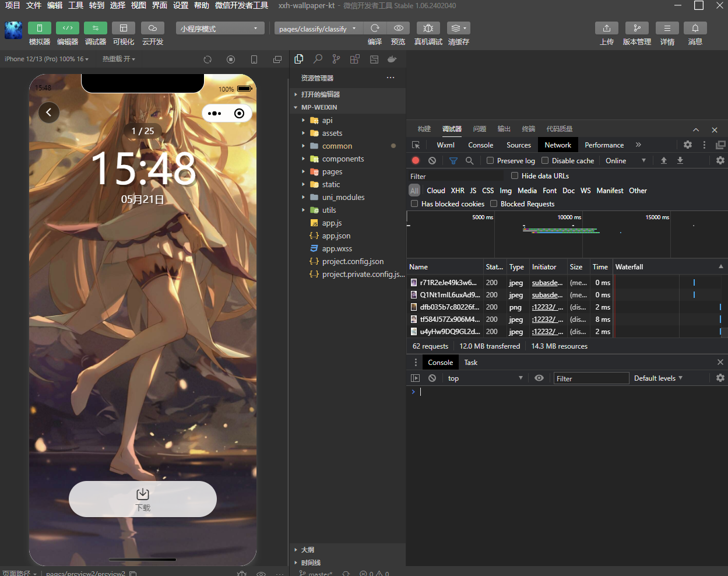This screenshot has width=728, height=576.
Task: Open the iPhone 12/13 device dropdown
Action: pos(47,59)
